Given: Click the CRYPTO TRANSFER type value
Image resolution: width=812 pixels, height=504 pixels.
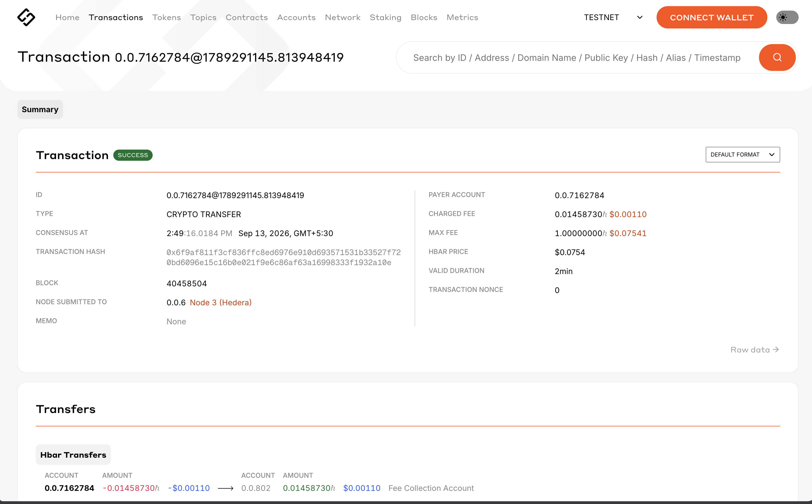Looking at the screenshot, I should tap(204, 214).
